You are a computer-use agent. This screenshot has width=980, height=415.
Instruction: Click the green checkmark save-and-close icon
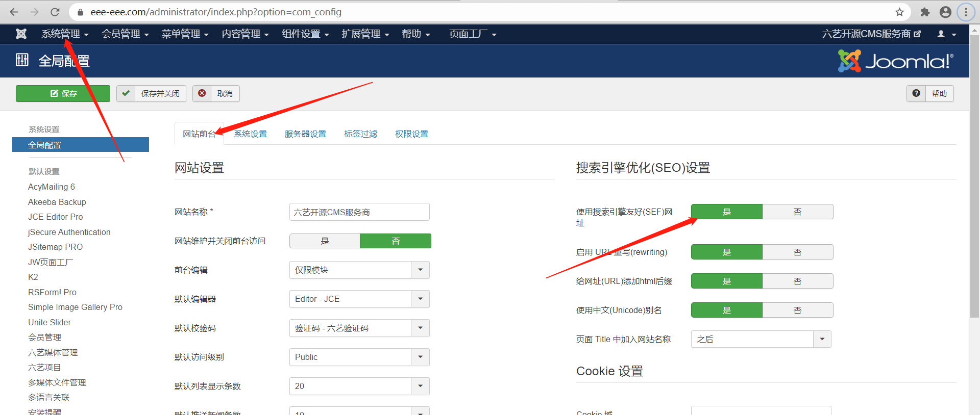tap(126, 93)
